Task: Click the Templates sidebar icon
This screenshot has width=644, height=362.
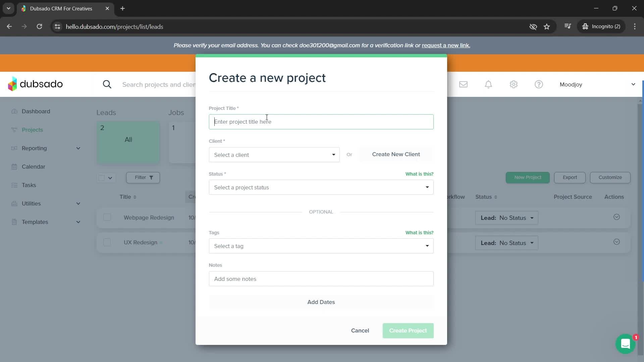Action: click(x=14, y=222)
